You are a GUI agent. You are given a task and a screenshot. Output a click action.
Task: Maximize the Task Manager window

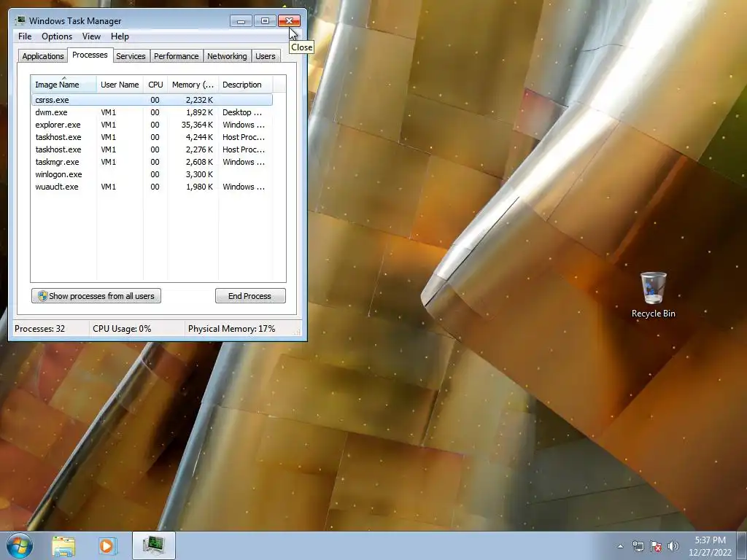pos(265,21)
